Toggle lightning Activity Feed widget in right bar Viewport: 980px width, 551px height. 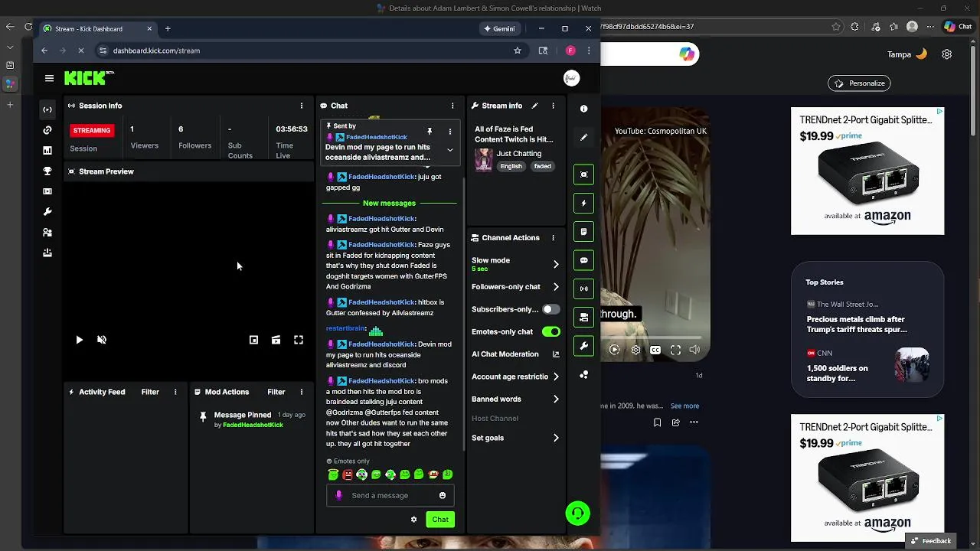583,204
